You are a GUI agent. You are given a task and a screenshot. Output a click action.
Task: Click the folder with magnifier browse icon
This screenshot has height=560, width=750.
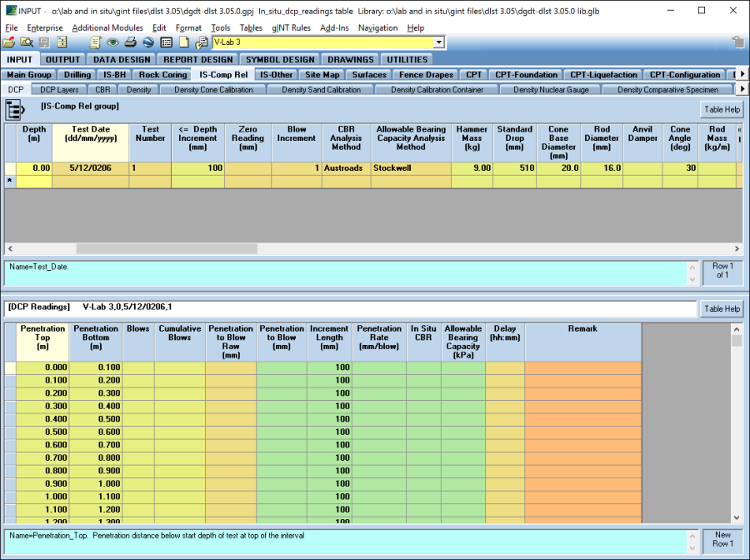point(26,42)
